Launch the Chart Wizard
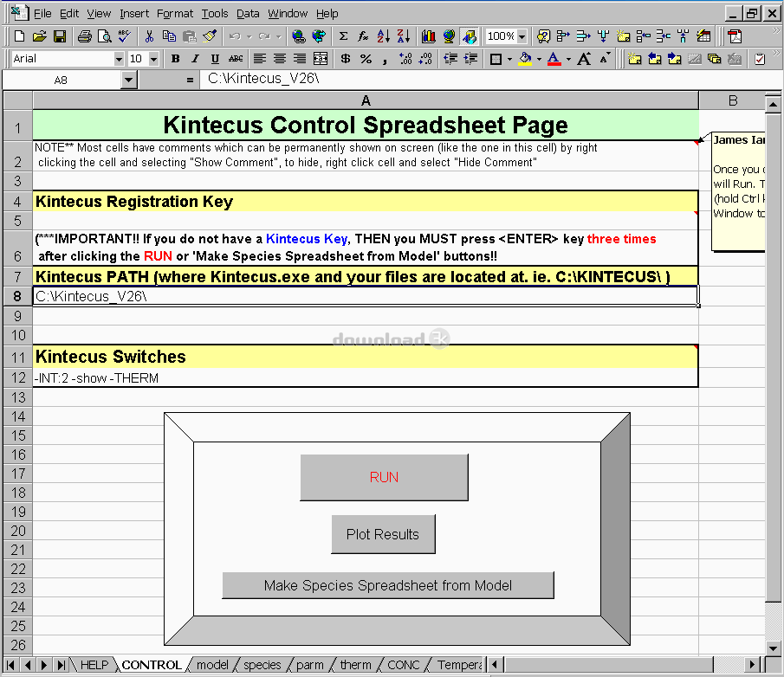The image size is (784, 677). pyautogui.click(x=429, y=36)
